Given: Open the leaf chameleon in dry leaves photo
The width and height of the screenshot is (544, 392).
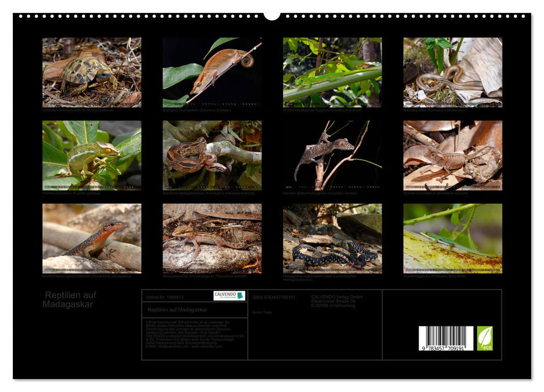Looking at the screenshot, I should tap(453, 155).
